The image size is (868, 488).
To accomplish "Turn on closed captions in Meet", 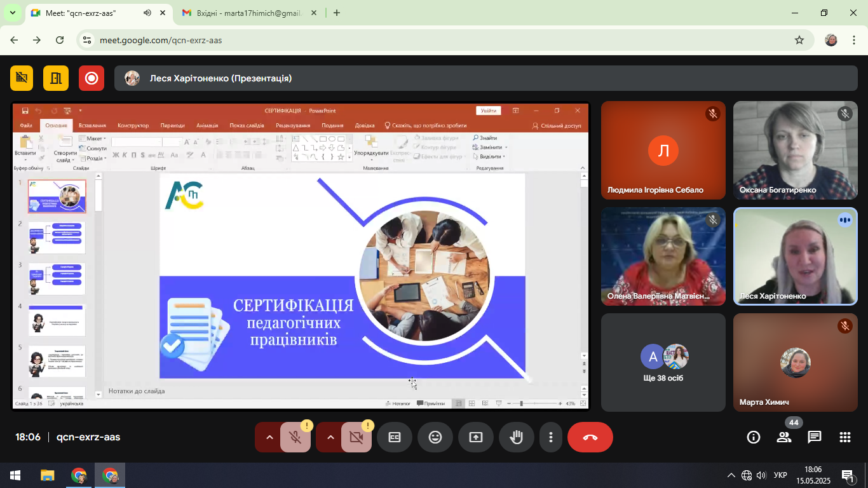I will coord(395,437).
